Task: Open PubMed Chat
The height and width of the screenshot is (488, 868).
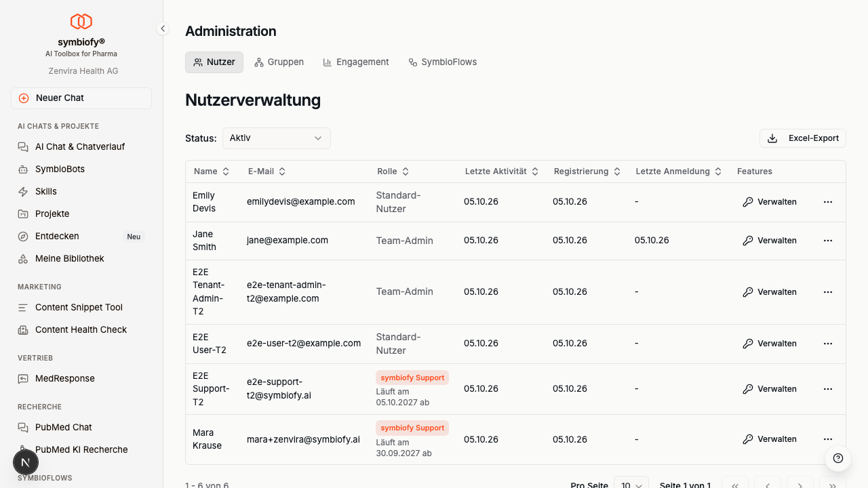Action: [81, 428]
